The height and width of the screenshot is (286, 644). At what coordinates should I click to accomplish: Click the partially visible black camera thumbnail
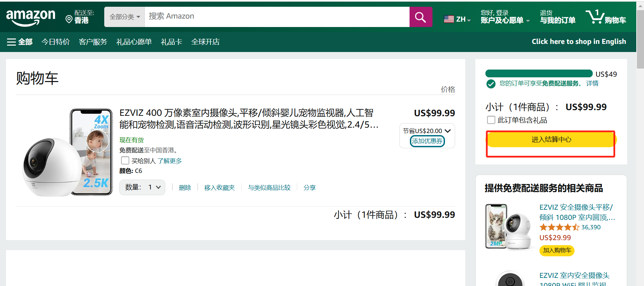pyautogui.click(x=510, y=279)
